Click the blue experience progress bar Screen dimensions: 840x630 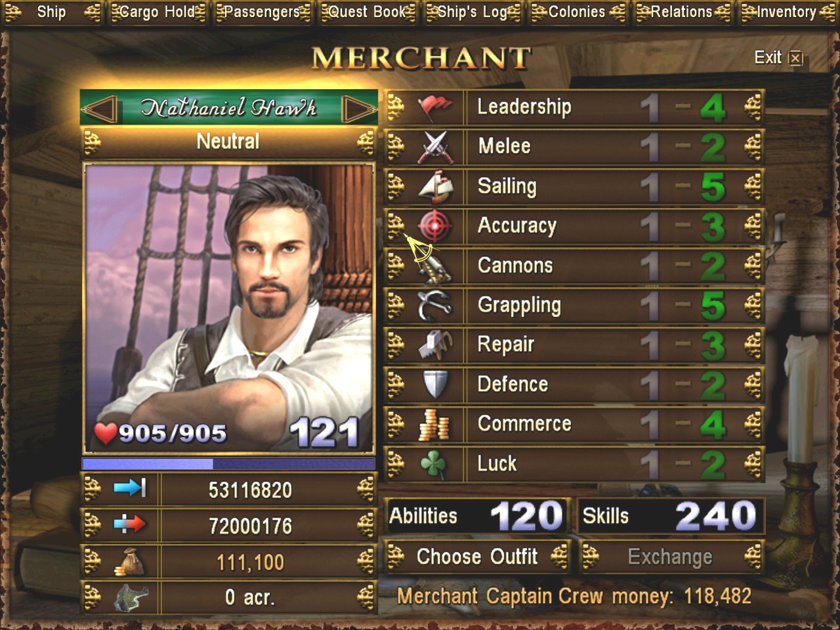coord(228,464)
